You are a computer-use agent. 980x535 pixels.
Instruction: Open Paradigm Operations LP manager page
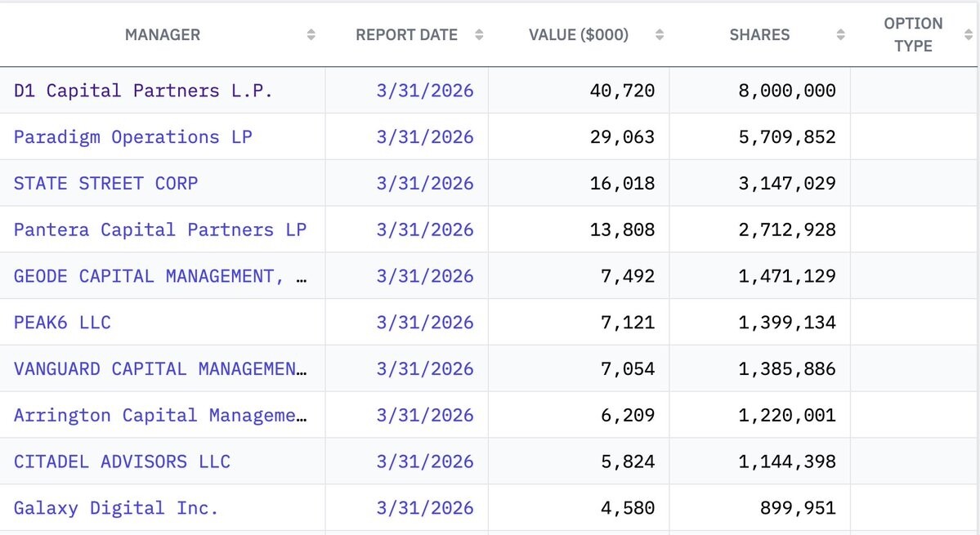133,136
